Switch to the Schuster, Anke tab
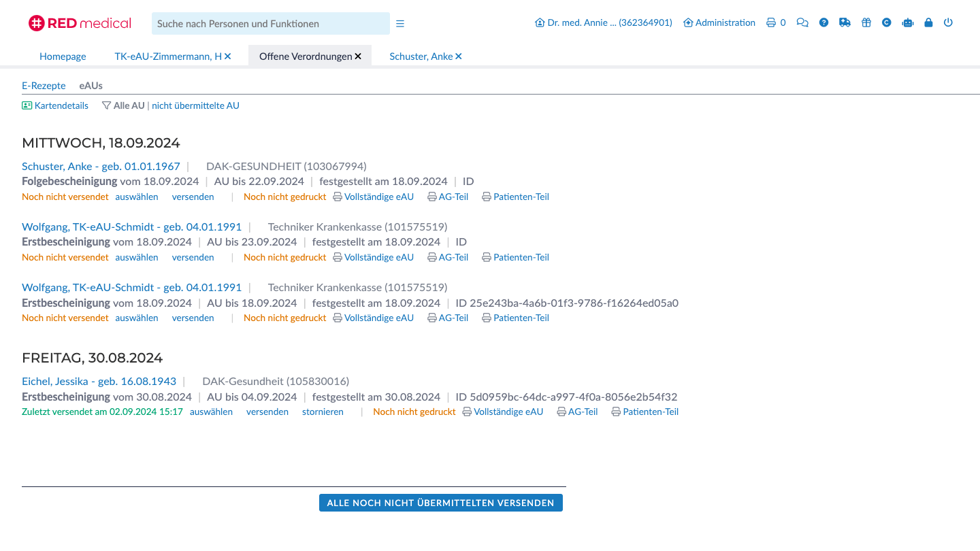This screenshot has height=551, width=980. click(421, 56)
